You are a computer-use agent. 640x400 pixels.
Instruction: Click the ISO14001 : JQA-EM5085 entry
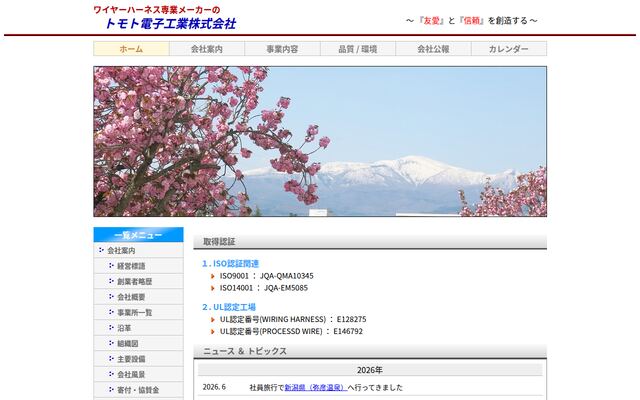[x=264, y=288]
